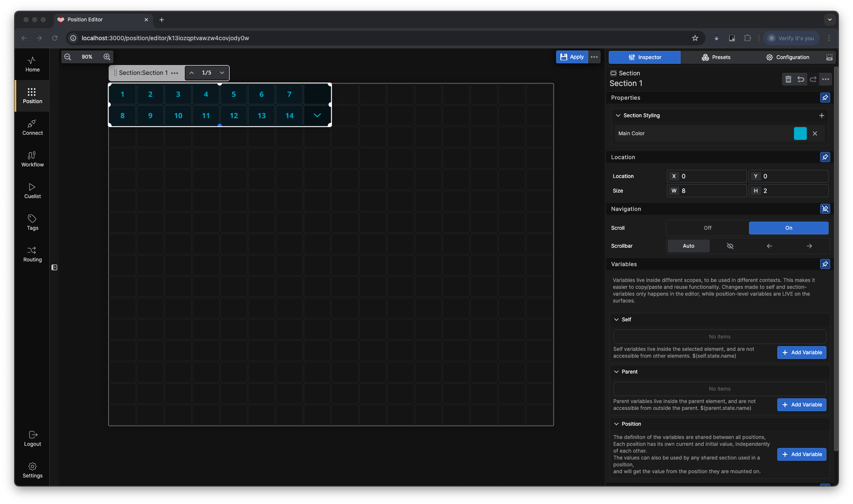Viewport: 853px width, 504px height.
Task: Go to next section page
Action: point(222,73)
